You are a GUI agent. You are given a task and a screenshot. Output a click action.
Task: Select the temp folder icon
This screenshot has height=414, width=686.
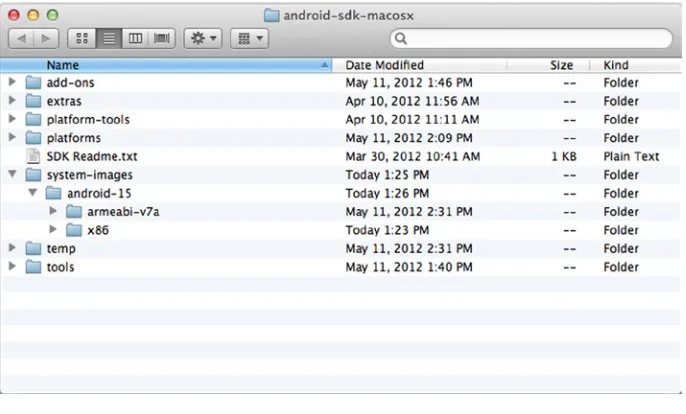[33, 248]
